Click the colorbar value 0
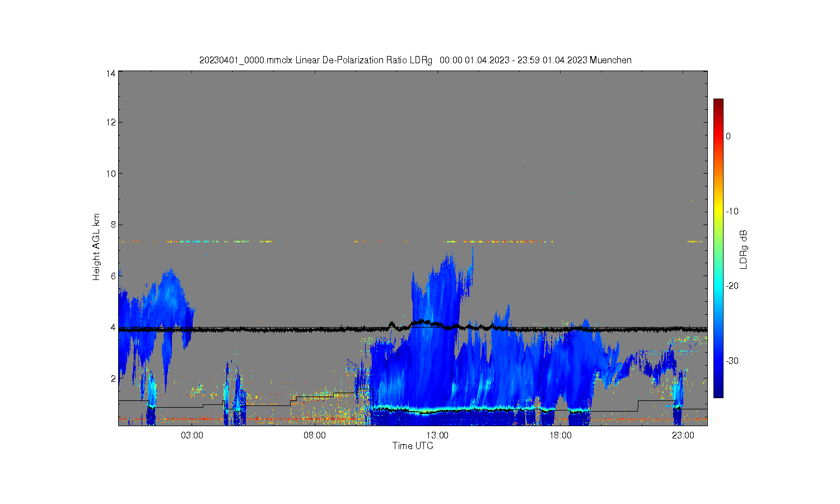The width and height of the screenshot is (840, 504). tap(728, 136)
